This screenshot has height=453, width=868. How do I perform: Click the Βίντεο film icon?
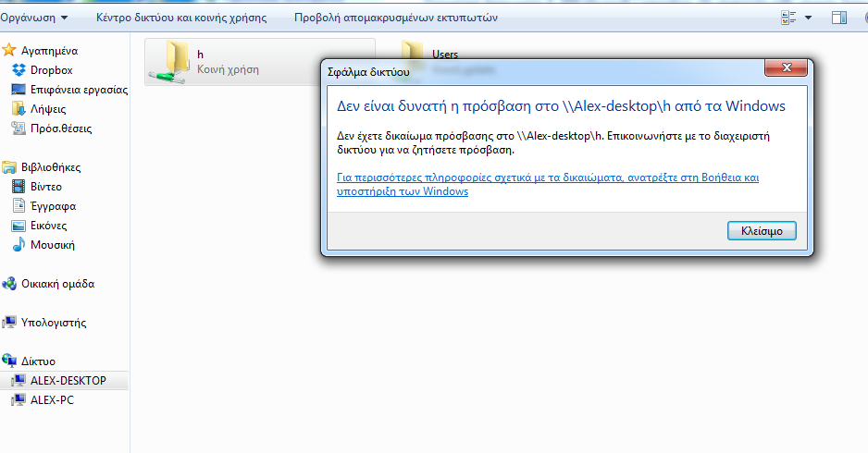pyautogui.click(x=19, y=187)
